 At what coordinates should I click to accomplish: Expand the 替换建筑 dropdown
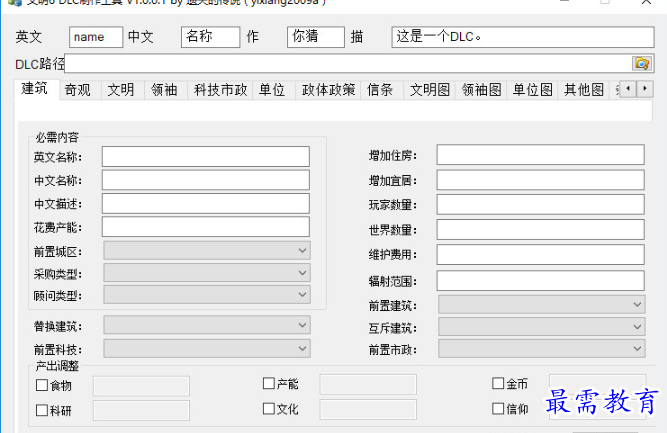(207, 325)
